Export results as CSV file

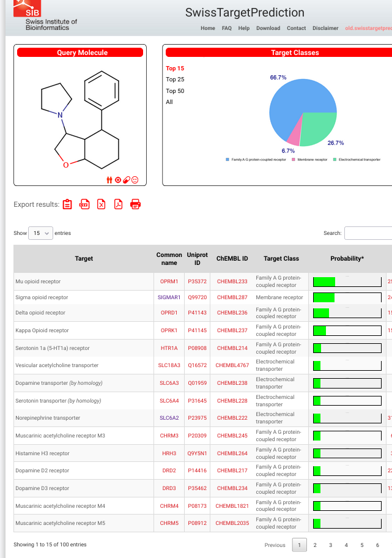tap(84, 204)
